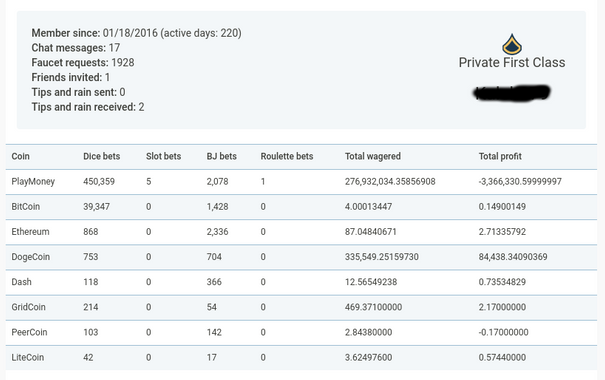This screenshot has width=605, height=380.
Task: Select the Total profit column header
Action: click(500, 156)
